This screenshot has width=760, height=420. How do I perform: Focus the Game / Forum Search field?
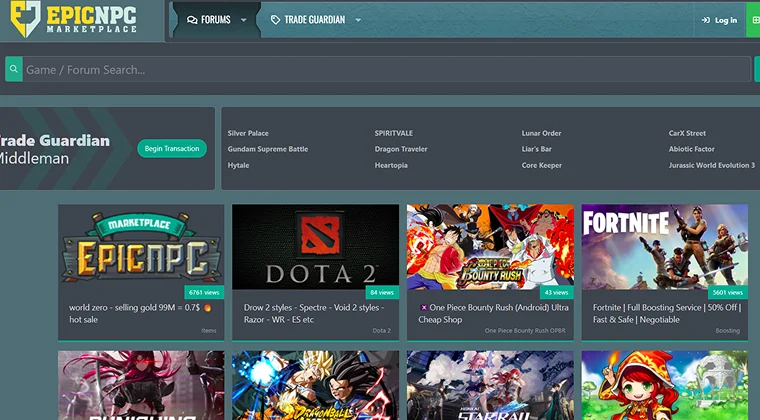pyautogui.click(x=386, y=69)
